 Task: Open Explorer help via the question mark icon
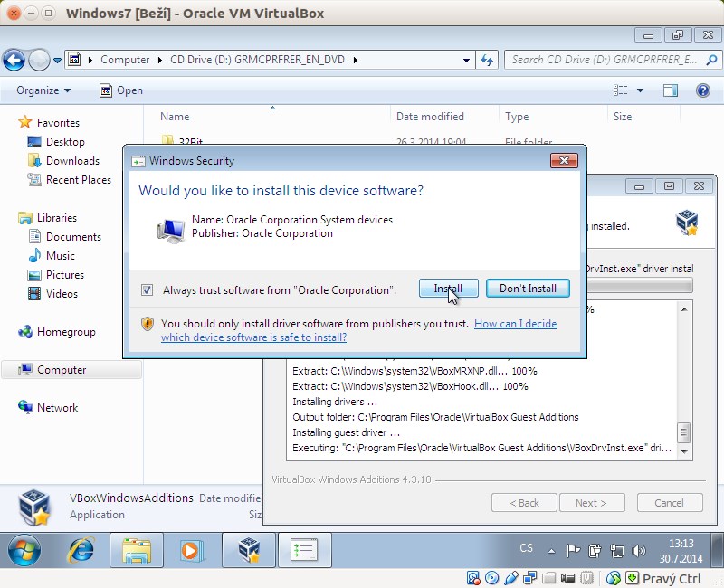[x=703, y=90]
